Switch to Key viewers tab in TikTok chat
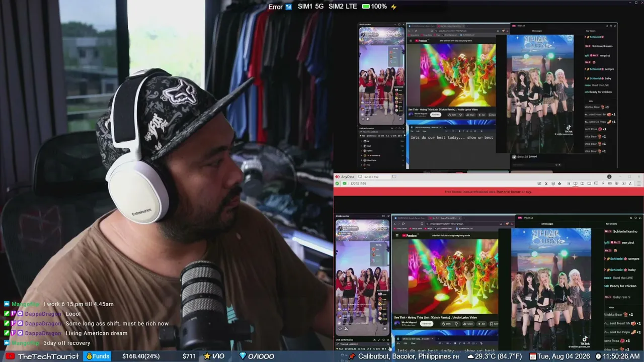The width and height of the screenshot is (644, 362). tap(611, 224)
